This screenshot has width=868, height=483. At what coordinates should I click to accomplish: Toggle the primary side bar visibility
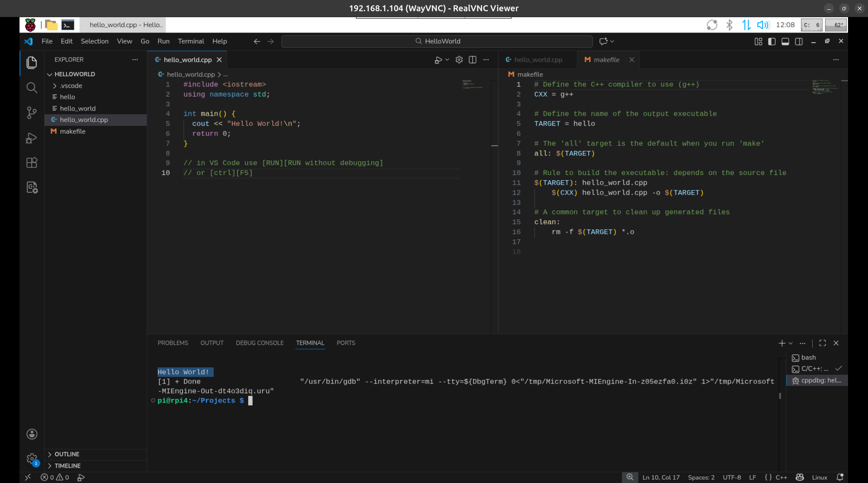pos(772,41)
